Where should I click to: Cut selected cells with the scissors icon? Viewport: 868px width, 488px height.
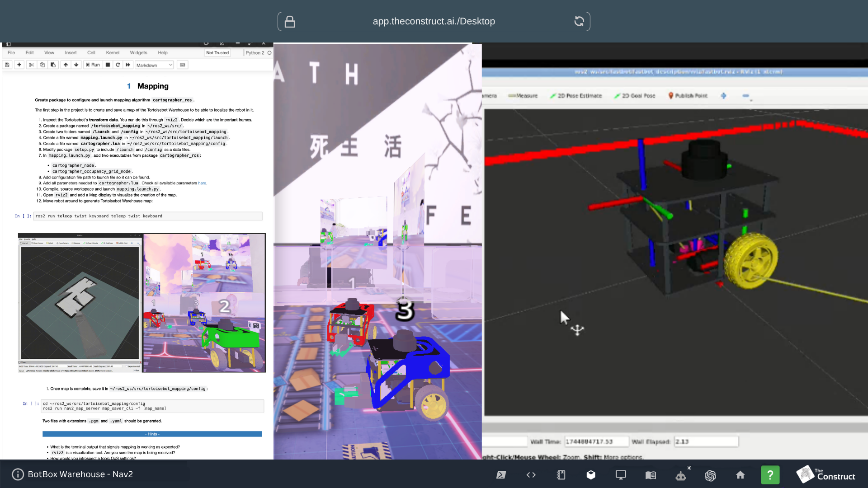[x=31, y=65]
